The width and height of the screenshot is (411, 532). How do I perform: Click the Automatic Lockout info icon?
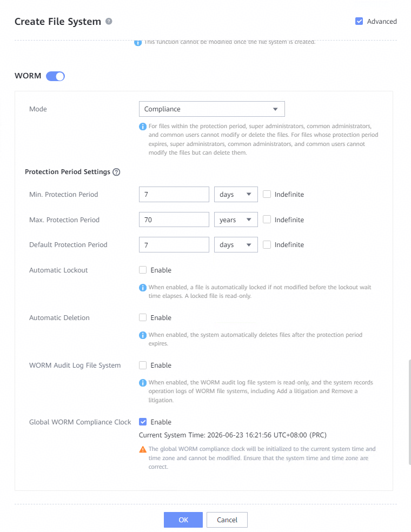pyautogui.click(x=143, y=288)
